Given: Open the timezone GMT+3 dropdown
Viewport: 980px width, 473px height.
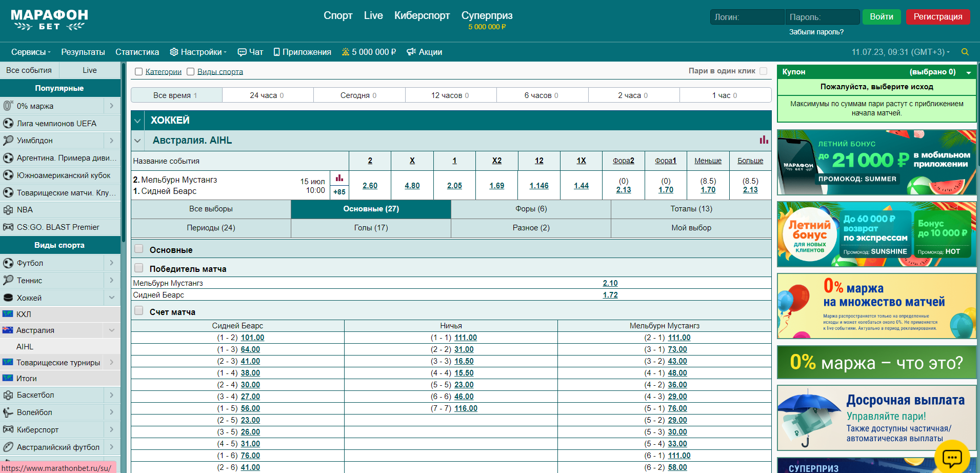Looking at the screenshot, I should click(901, 52).
